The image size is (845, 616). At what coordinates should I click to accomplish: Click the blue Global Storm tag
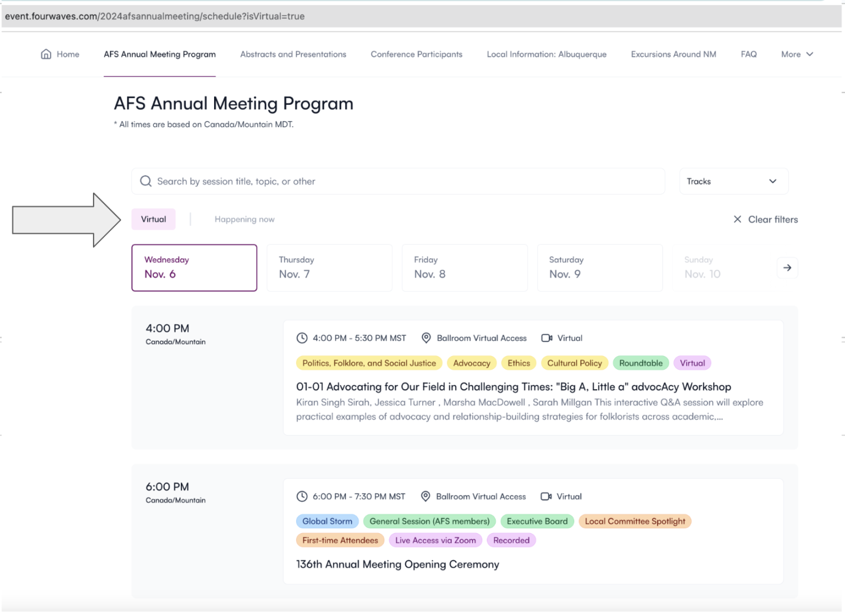[x=327, y=521]
